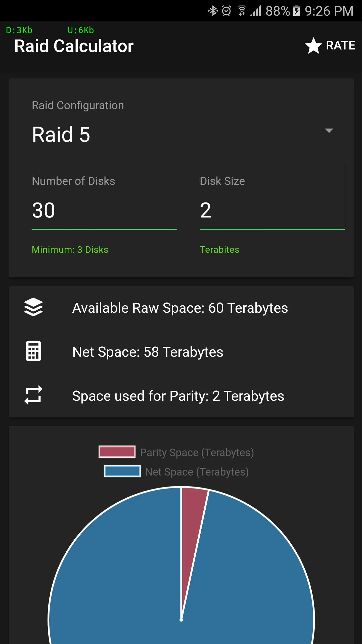Tap the Bluetooth icon in status bar
Viewport: 362px width, 644px height.
tap(213, 11)
